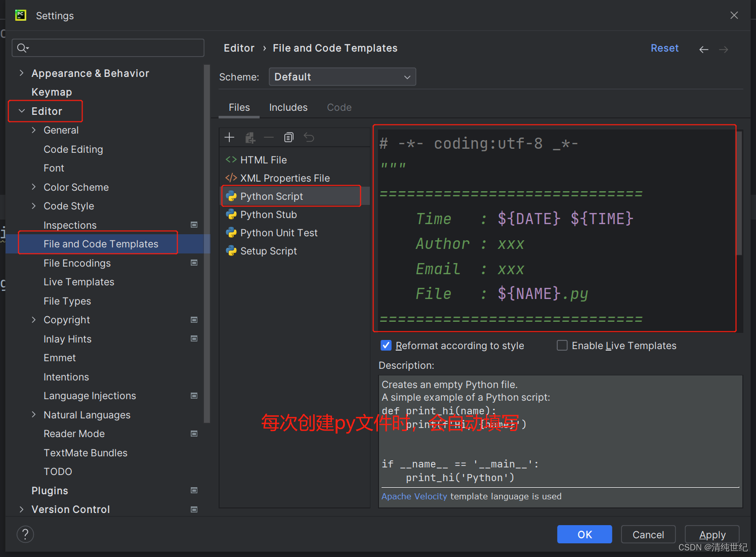This screenshot has width=756, height=557.
Task: Click the Setup Script python icon
Action: (231, 251)
